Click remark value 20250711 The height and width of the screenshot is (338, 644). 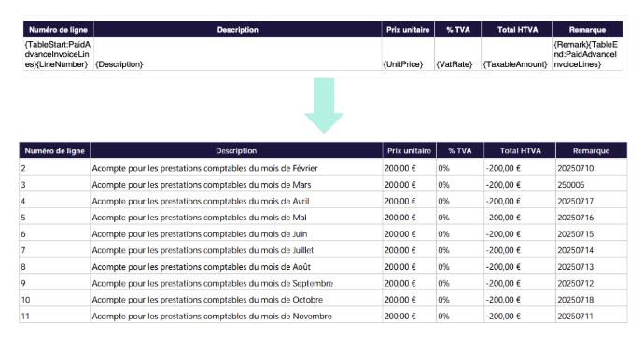coord(576,317)
